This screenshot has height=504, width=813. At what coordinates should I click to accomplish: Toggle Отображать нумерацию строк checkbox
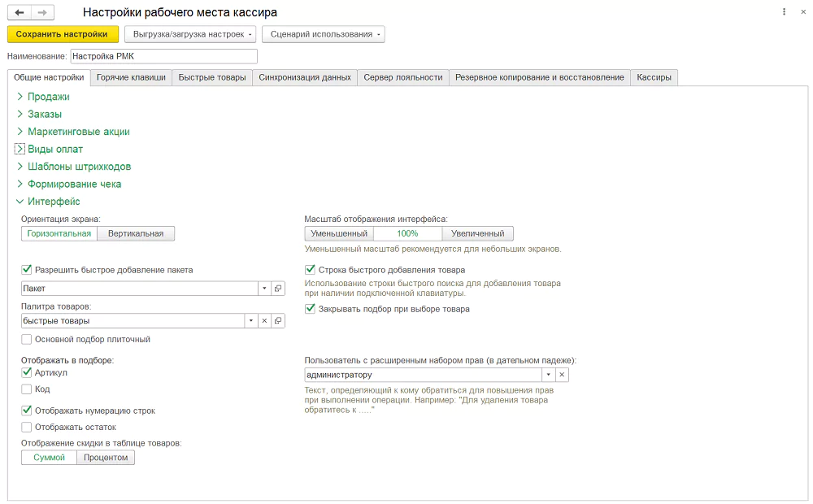[27, 411]
